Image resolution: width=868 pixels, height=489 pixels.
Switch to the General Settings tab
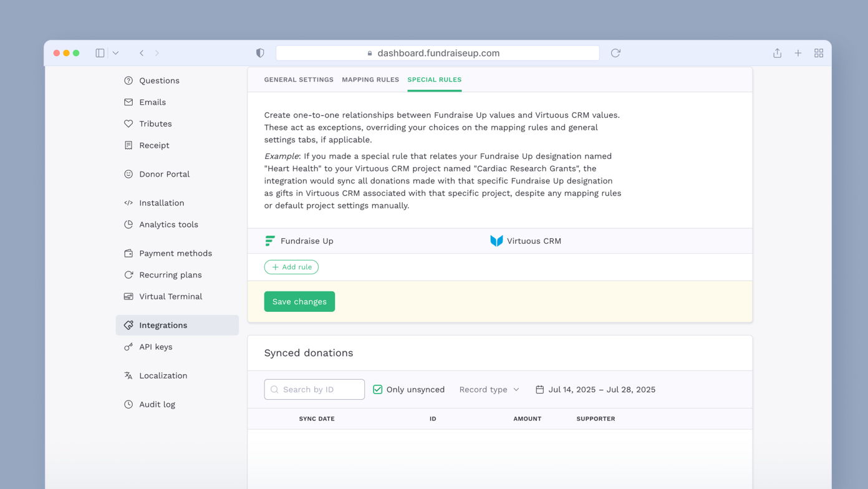299,79
